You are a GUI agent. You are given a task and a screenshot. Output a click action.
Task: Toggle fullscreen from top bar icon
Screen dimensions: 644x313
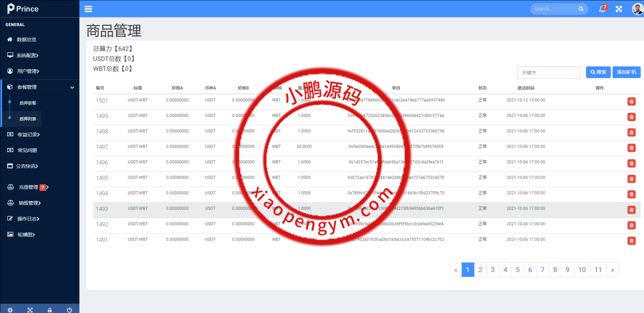(x=619, y=9)
